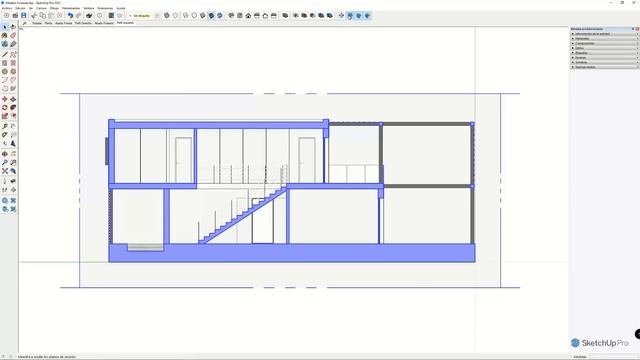The width and height of the screenshot is (640, 360).
Task: Choose the Eraser tool
Action: (13, 36)
